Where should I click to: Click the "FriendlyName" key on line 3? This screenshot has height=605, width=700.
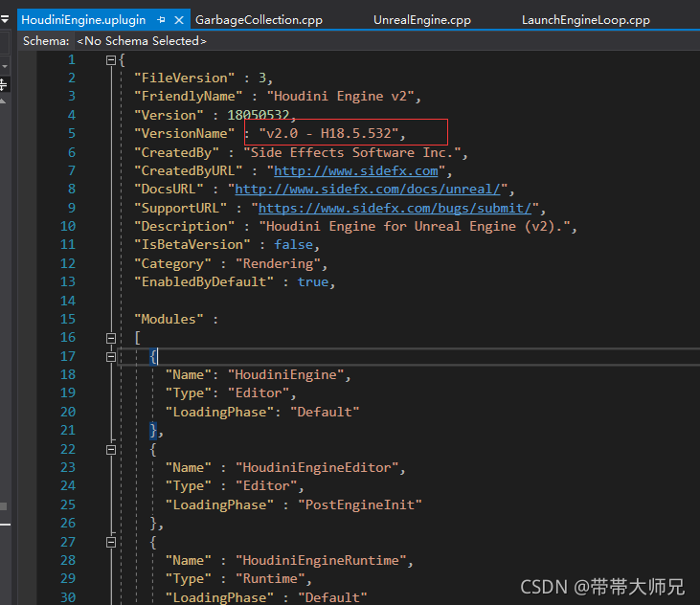point(188,97)
